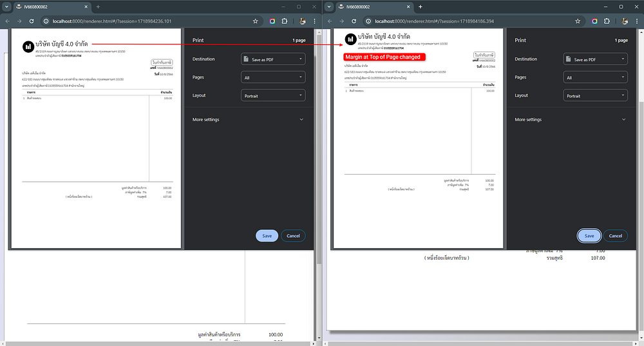This screenshot has height=346, width=644.
Task: Open the Extensions puzzle icon in right window
Action: click(607, 21)
